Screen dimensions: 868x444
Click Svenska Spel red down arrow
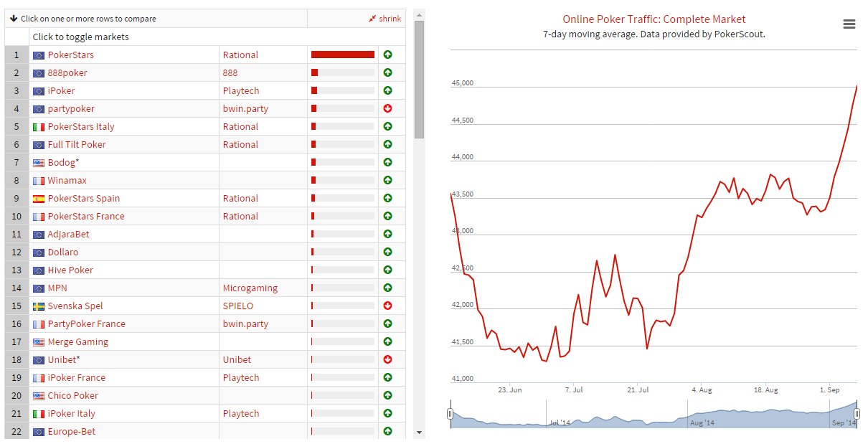coord(388,306)
